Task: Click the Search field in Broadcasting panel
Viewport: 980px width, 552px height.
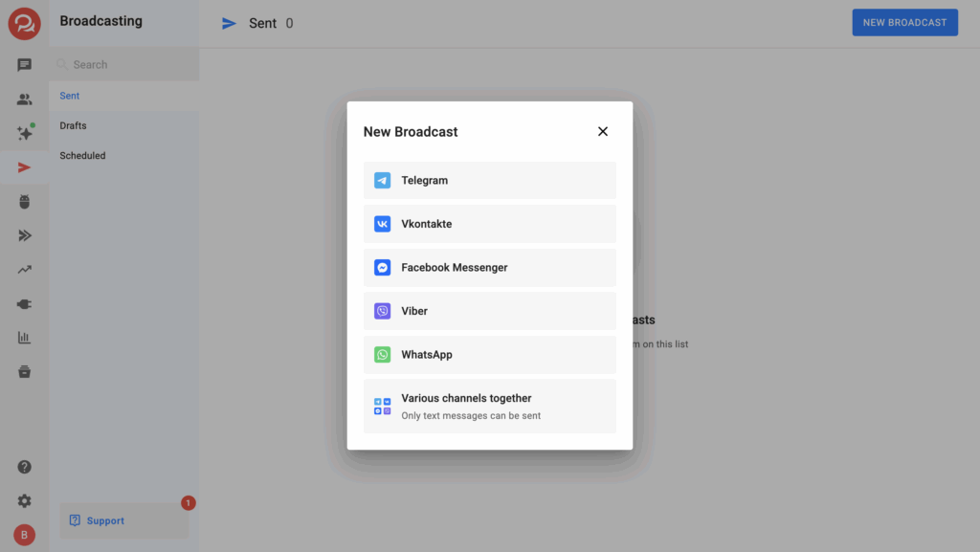Action: [124, 65]
